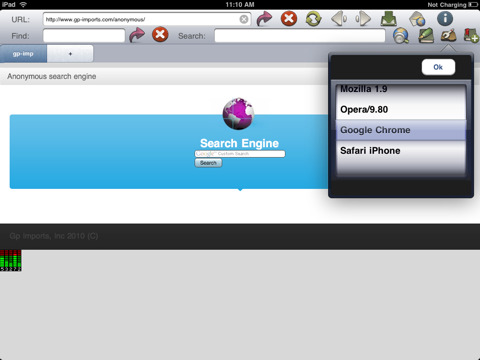This screenshot has height=360, width=480.
Task: Click the Search button under Search Engine
Action: click(x=208, y=163)
